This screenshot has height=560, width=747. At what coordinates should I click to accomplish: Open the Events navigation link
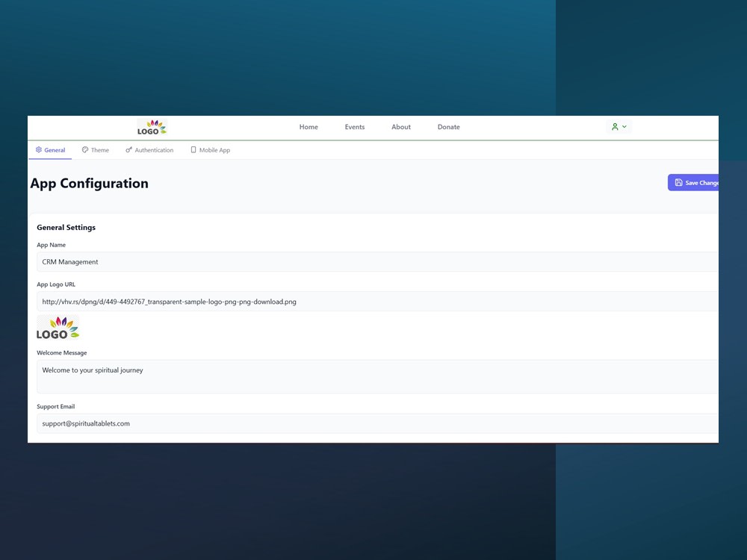[x=354, y=127]
